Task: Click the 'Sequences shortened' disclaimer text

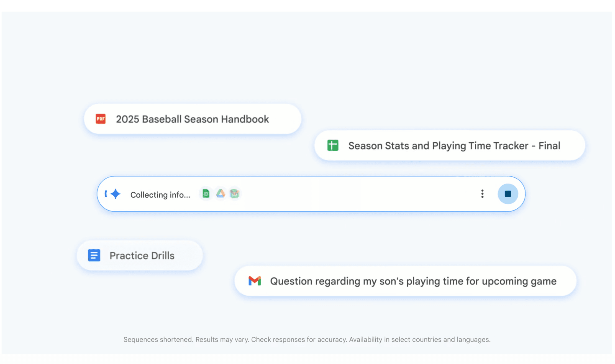Action: (x=158, y=340)
